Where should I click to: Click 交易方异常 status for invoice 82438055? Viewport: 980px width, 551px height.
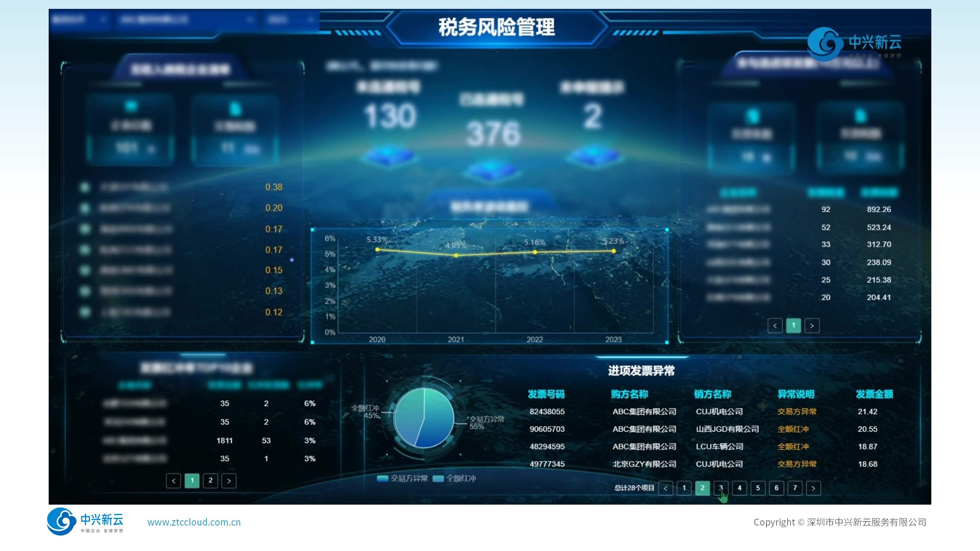click(797, 412)
